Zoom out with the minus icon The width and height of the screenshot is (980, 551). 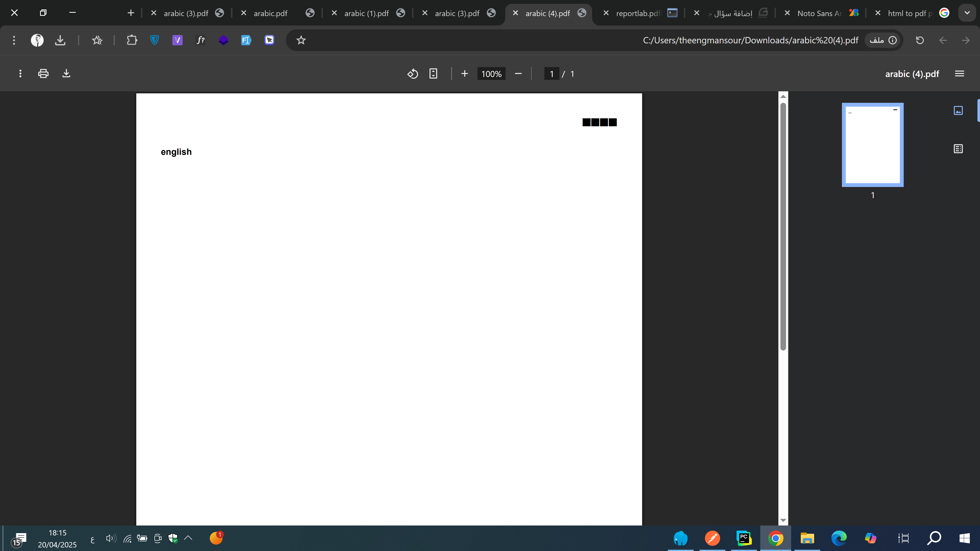click(518, 73)
